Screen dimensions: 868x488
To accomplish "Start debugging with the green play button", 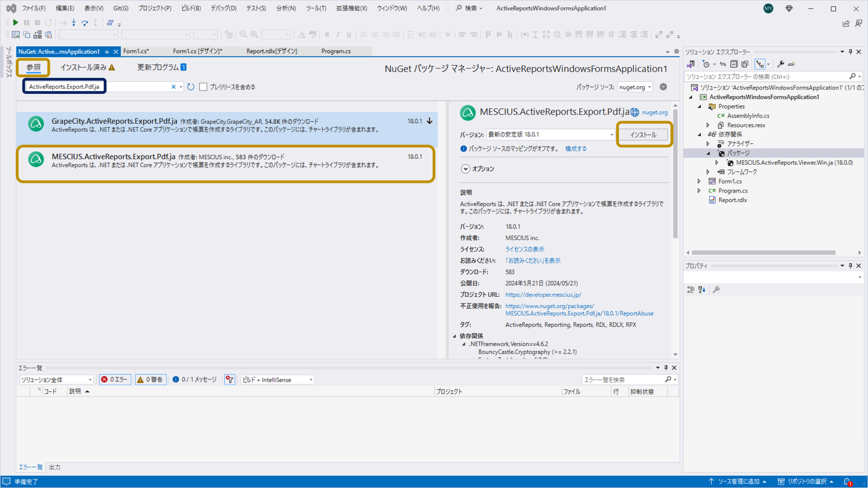I will (16, 23).
